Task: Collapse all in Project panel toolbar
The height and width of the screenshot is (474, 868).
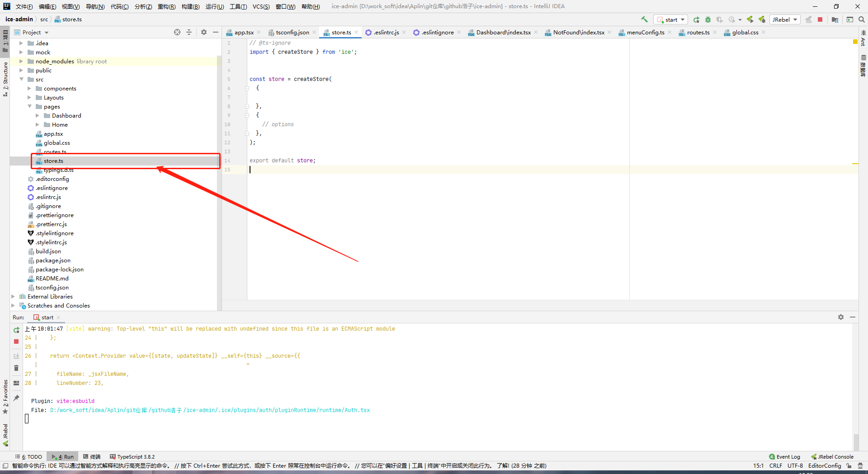Action: [x=189, y=32]
